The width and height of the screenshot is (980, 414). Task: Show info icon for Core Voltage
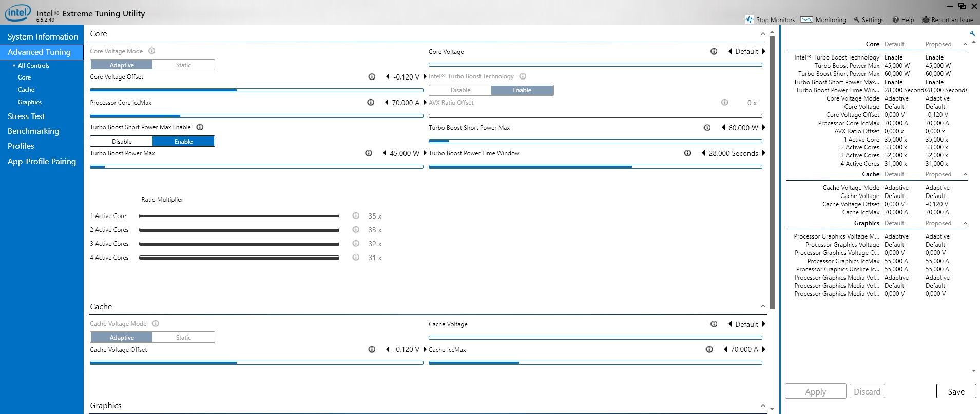click(x=714, y=51)
